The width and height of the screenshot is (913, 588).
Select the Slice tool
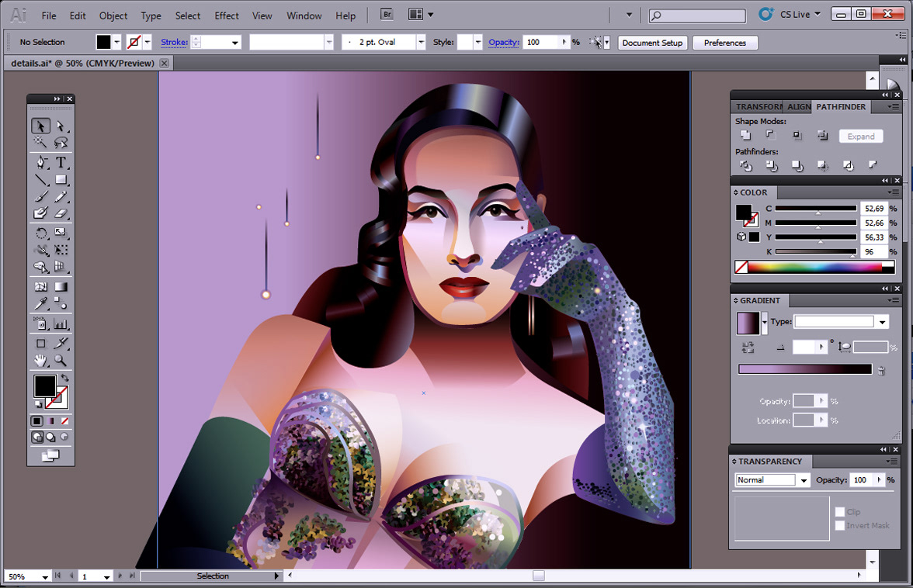[x=61, y=344]
